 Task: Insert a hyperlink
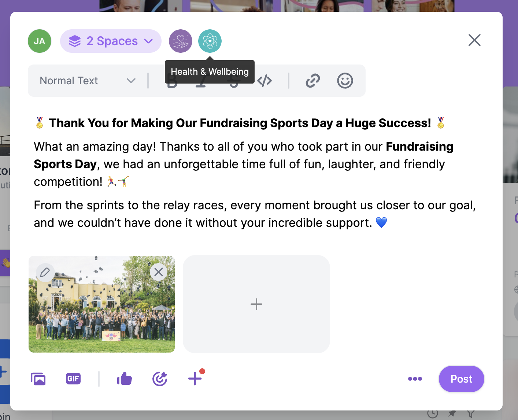313,81
